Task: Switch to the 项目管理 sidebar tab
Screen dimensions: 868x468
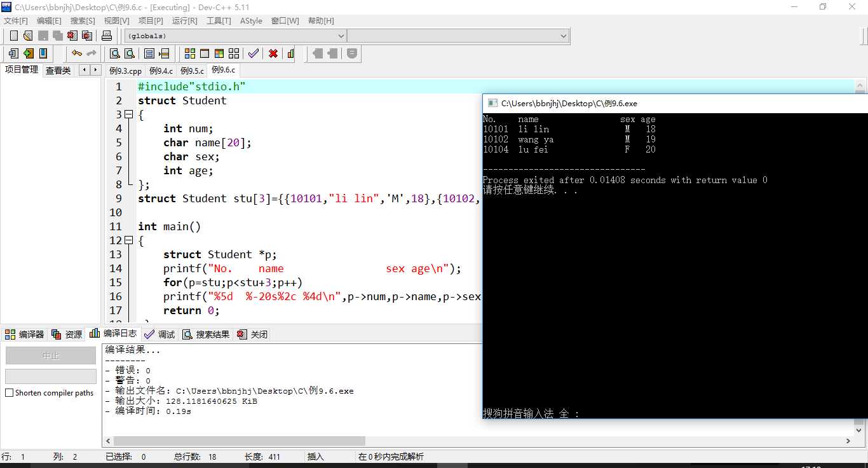Action: click(22, 69)
